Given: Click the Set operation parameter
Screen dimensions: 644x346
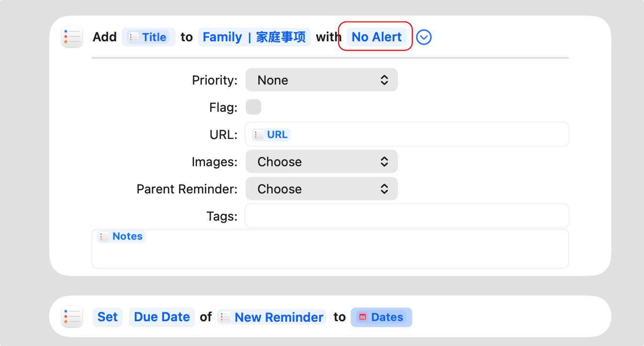Looking at the screenshot, I should click(107, 317).
